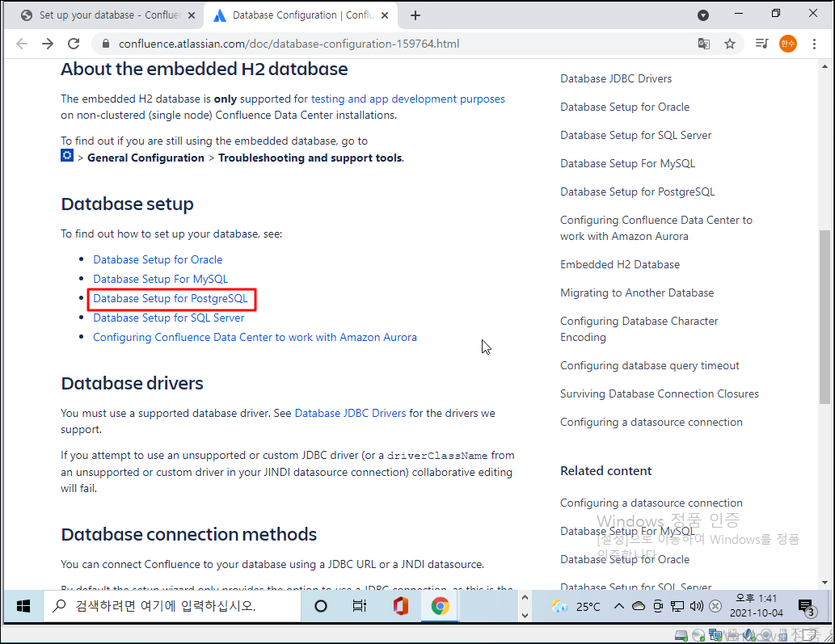
Task: Click the Windows taskbar search box
Action: [172, 606]
